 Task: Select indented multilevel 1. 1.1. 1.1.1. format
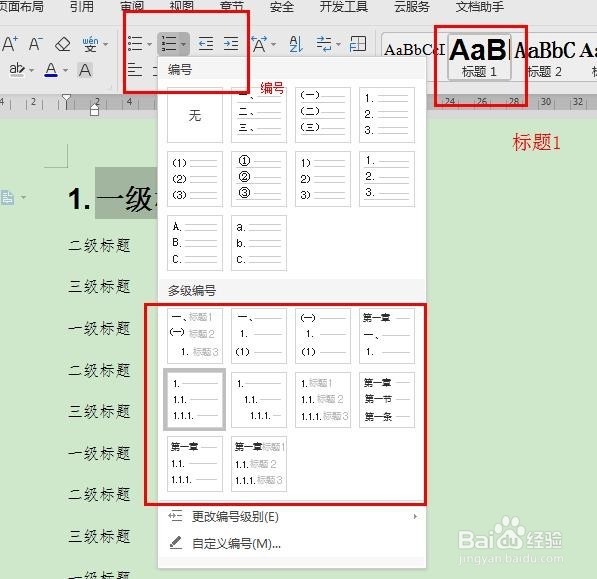tap(259, 400)
